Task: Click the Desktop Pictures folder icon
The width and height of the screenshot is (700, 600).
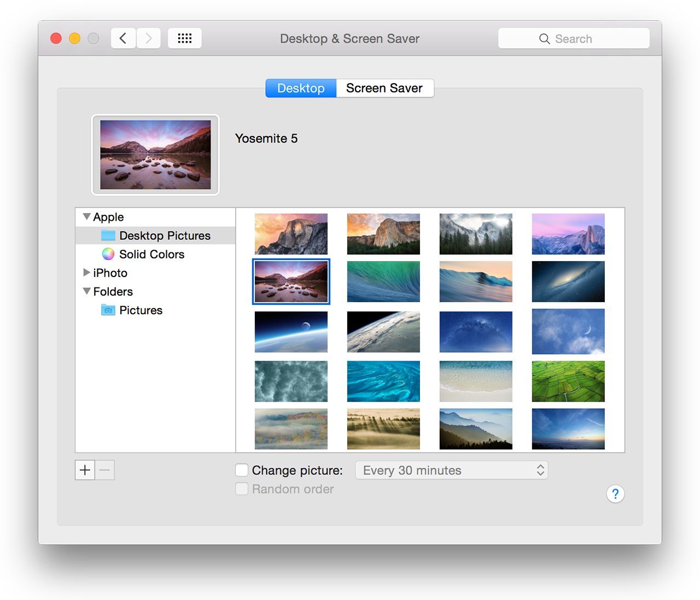Action: pos(108,236)
